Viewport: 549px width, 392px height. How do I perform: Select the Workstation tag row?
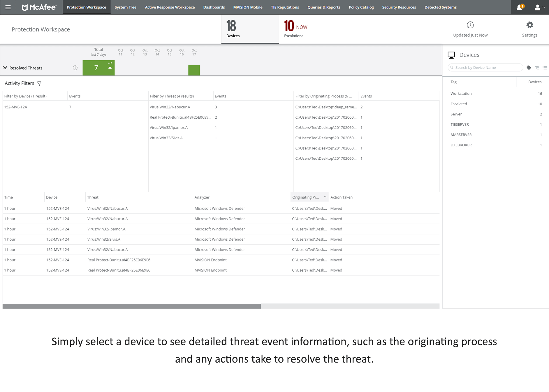(x=496, y=94)
